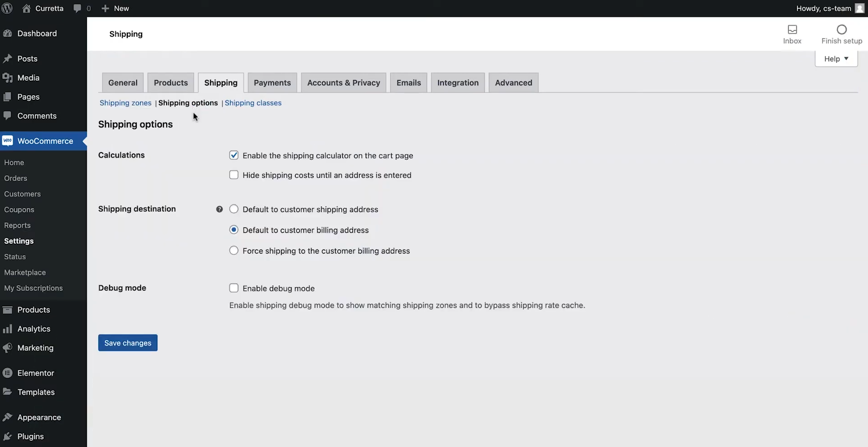Click the WordPress logo icon

pos(7,8)
